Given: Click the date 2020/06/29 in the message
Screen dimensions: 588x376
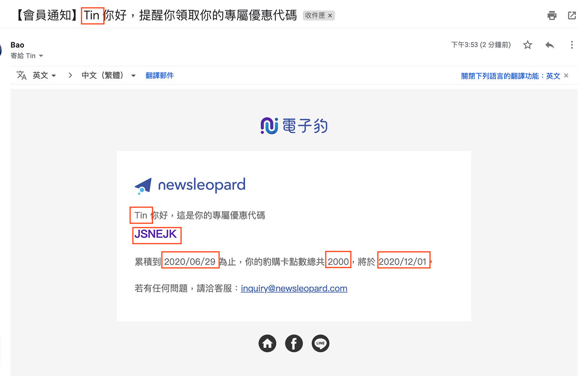Looking at the screenshot, I should (x=190, y=262).
